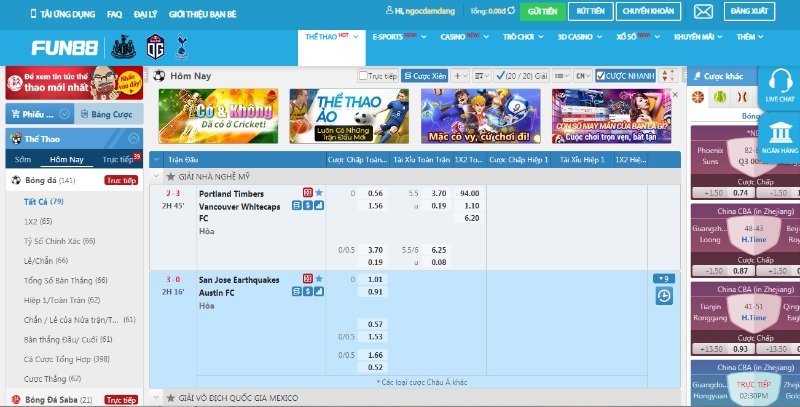
Task: Open the TẢI ỨNG DỤNG link
Action: pos(62,14)
